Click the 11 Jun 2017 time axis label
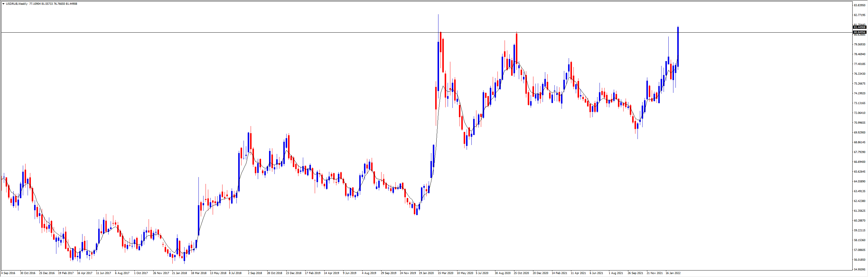The image size is (868, 277). tap(104, 273)
